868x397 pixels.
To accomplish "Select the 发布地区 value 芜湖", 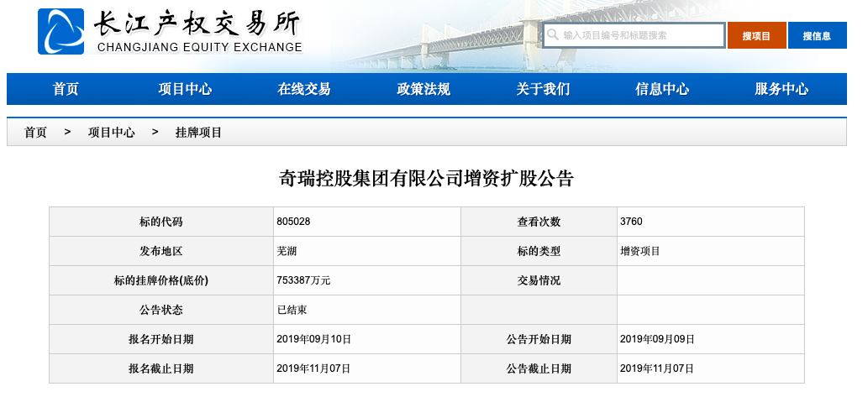I will 287,251.
